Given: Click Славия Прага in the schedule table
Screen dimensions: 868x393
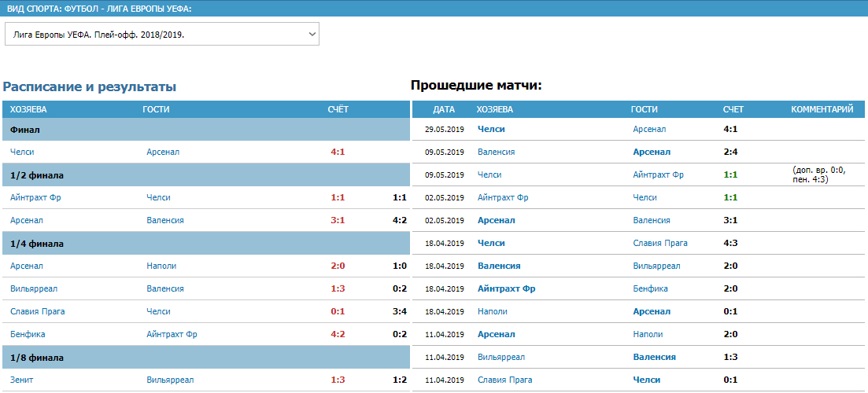Looking at the screenshot, I should [x=38, y=311].
